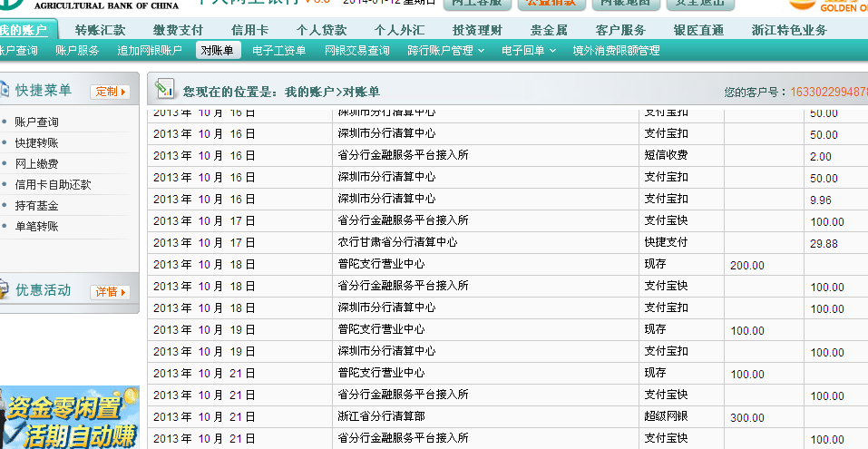This screenshot has width=868, height=449.
Task: Select 对账单 in the submenu
Action: pos(219,51)
